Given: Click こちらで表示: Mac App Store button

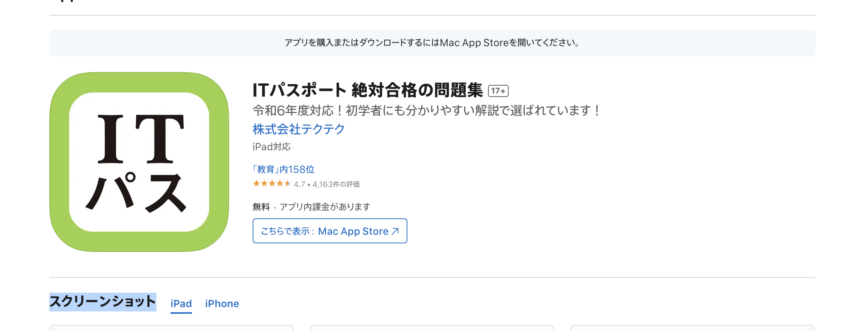Looking at the screenshot, I should pyautogui.click(x=330, y=231).
